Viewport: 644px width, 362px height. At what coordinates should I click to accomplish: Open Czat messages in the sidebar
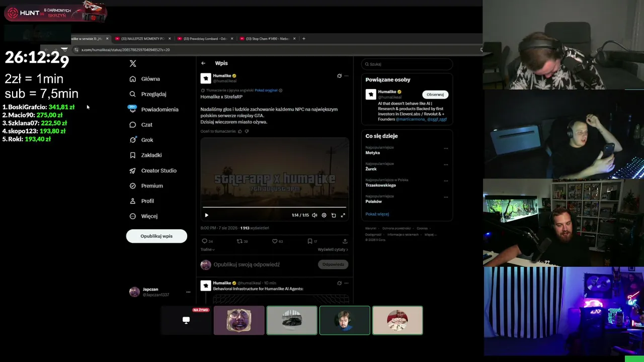(141, 125)
